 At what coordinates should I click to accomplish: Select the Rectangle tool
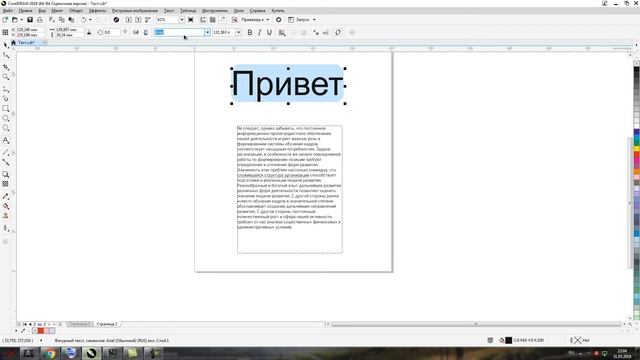coord(5,109)
